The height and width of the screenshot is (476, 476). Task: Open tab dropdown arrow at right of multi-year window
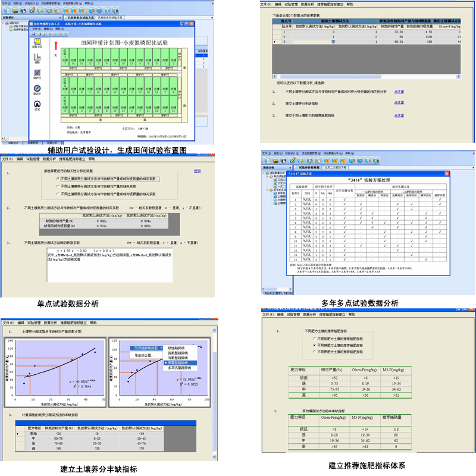click(473, 168)
